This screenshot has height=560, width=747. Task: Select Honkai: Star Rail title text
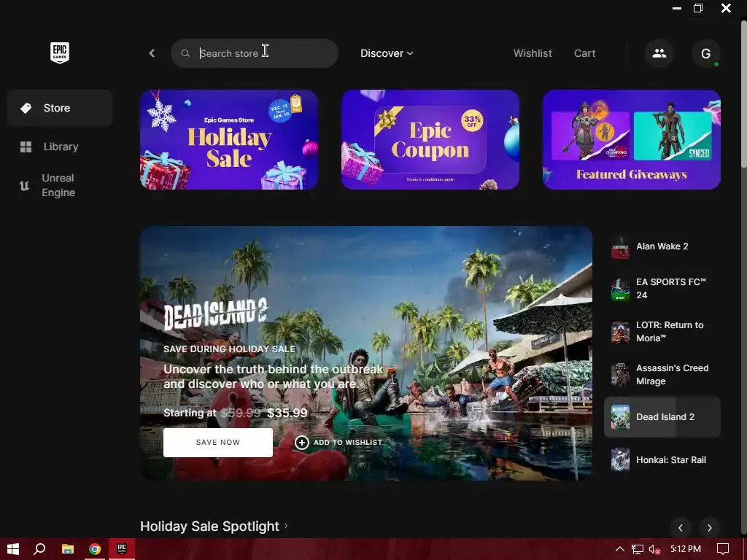click(671, 460)
